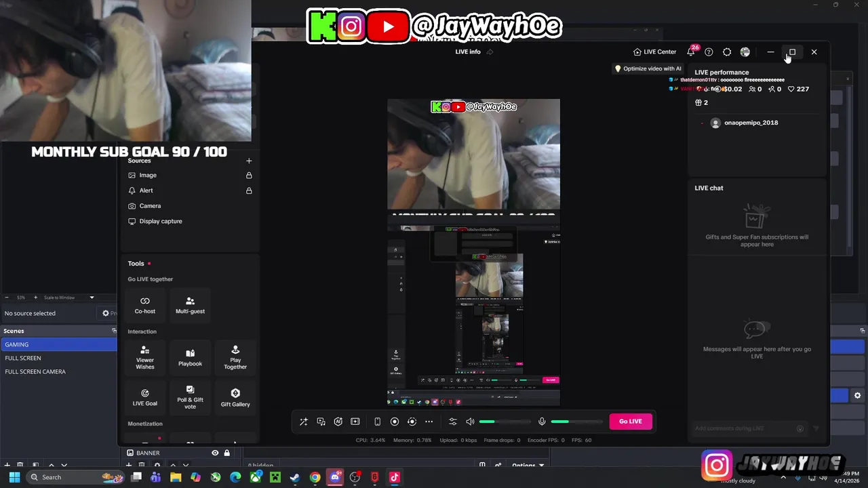This screenshot has height=488, width=868.
Task: Open the Minecraft taskbar icon
Action: click(x=275, y=477)
